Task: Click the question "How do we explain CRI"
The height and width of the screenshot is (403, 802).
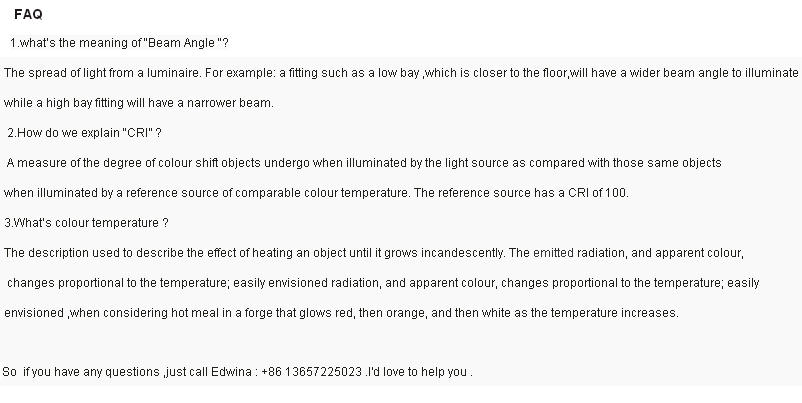Action: coord(84,133)
